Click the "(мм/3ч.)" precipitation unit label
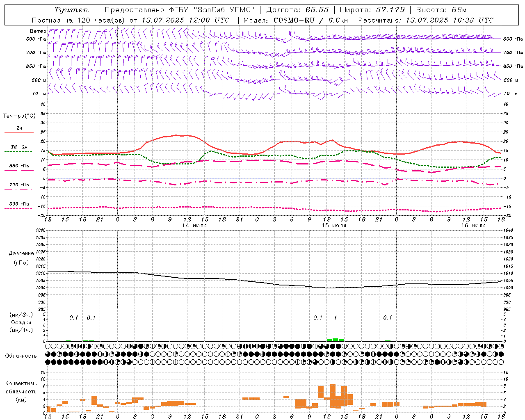The width and height of the screenshot is (525, 420). tap(21, 315)
